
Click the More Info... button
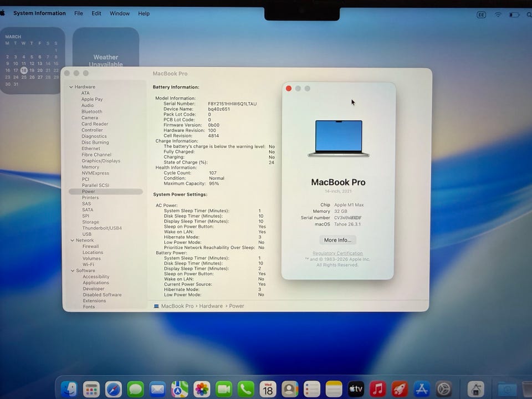[x=337, y=240]
